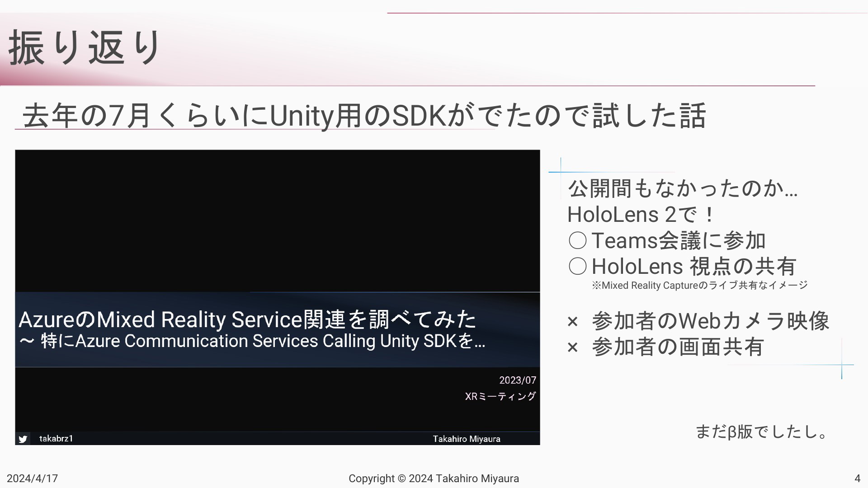Click the text Teams会議に参加
Image resolution: width=868 pixels, height=488 pixels.
[679, 240]
